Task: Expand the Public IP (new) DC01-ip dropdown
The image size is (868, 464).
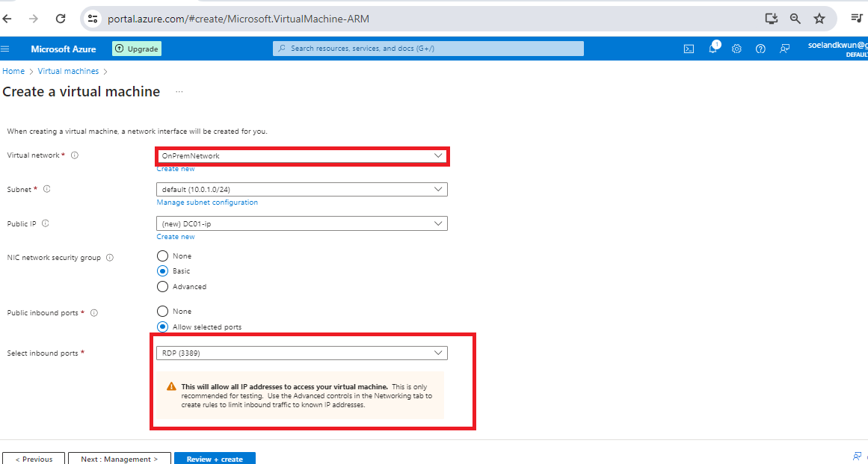Action: pos(302,223)
